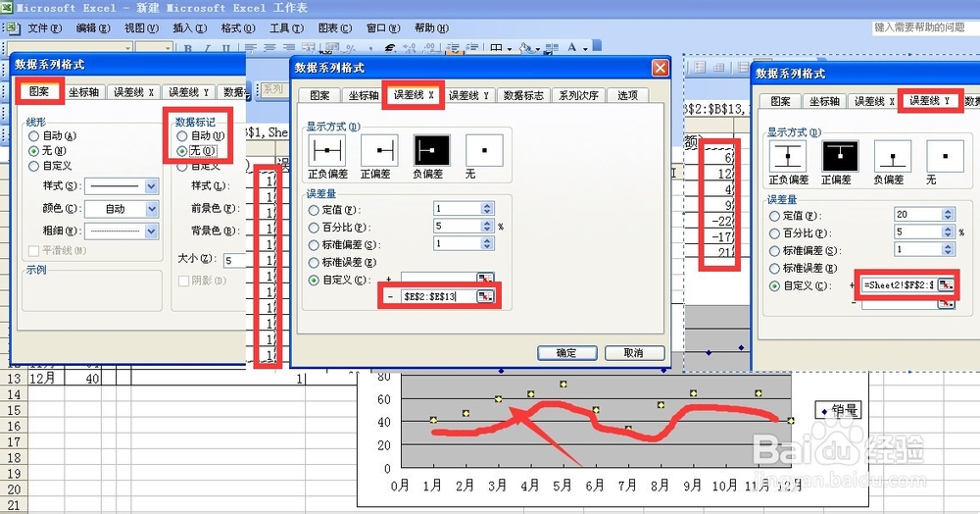Image resolution: width=980 pixels, height=514 pixels.
Task: Select the 正偏差 display icon in error bar Y dialog
Action: pos(840,156)
